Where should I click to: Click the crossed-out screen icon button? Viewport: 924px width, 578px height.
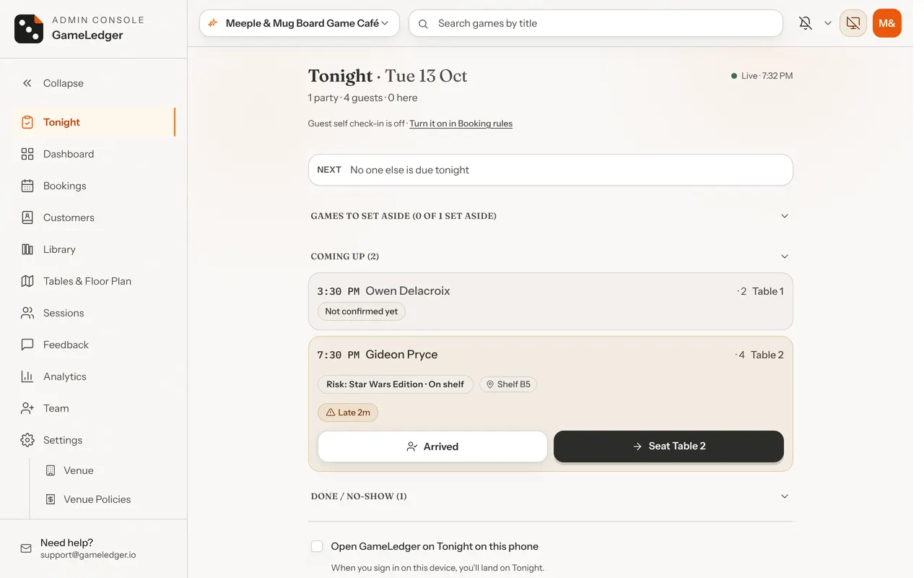pos(853,23)
